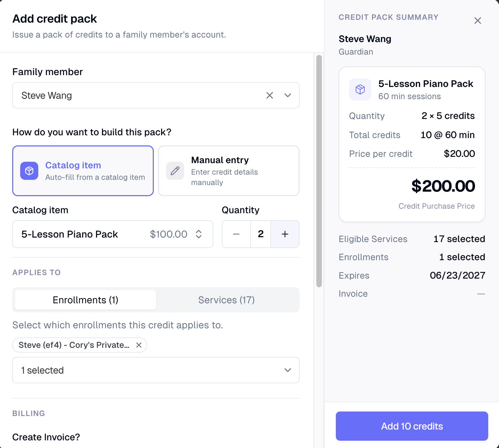Click the Add 10 credits button
499x448 pixels.
(x=412, y=426)
